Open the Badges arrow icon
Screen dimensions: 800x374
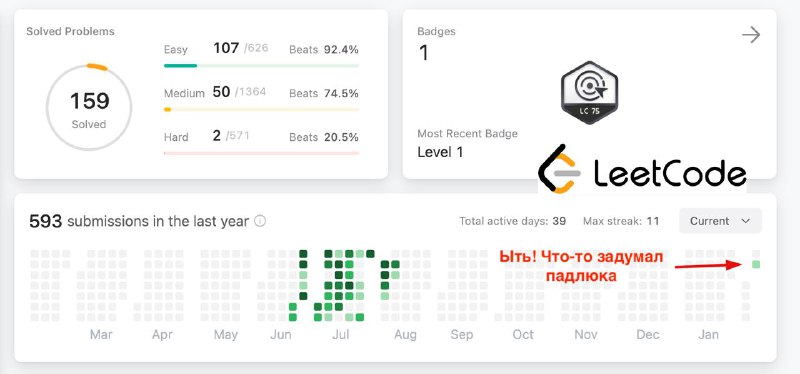coord(751,35)
